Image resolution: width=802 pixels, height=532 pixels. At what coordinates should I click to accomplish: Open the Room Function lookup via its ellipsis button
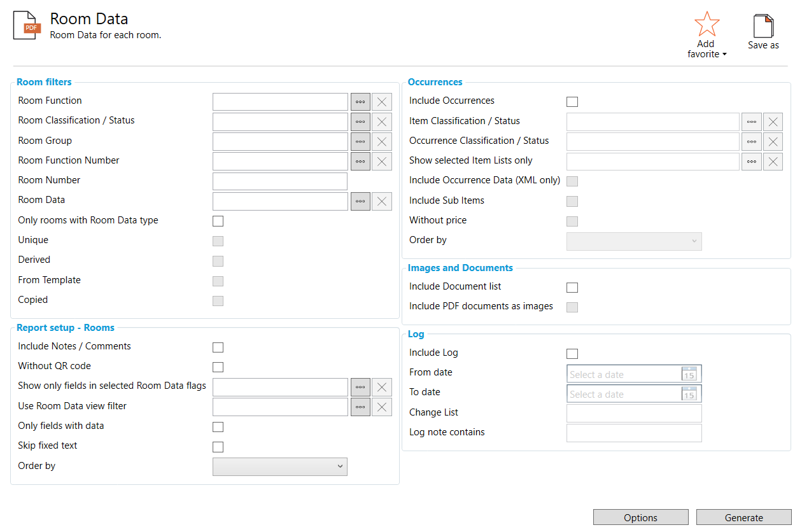(x=360, y=101)
